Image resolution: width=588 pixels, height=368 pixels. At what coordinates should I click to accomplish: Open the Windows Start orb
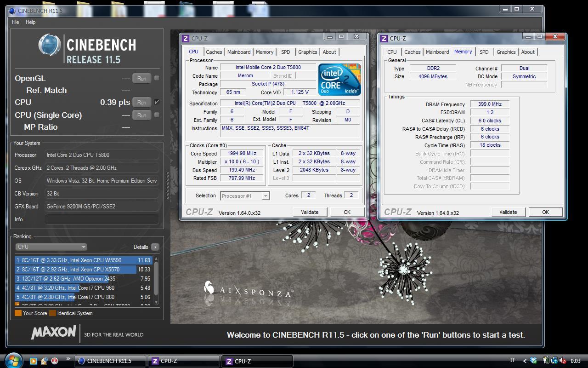point(12,360)
